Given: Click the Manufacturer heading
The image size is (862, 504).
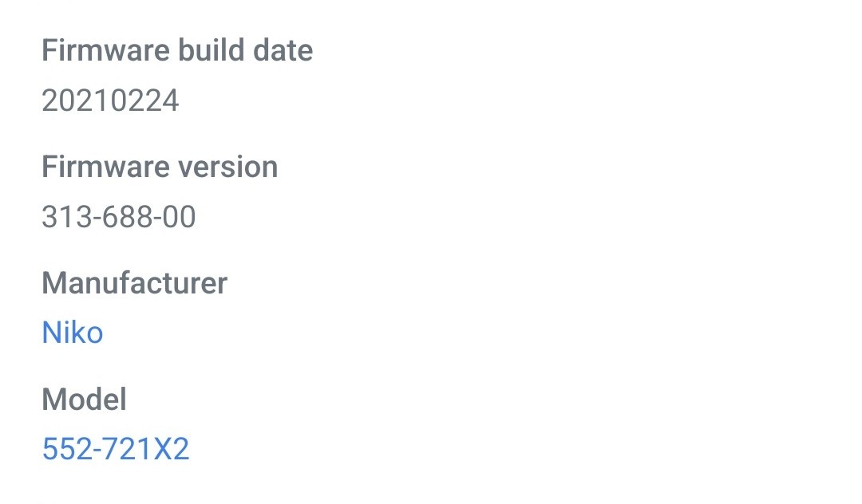Looking at the screenshot, I should pos(135,283).
